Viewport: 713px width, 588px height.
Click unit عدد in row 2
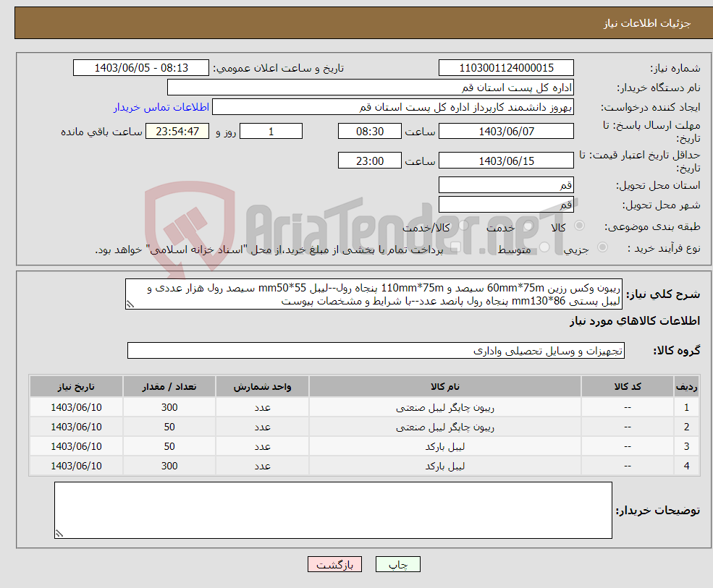262,427
